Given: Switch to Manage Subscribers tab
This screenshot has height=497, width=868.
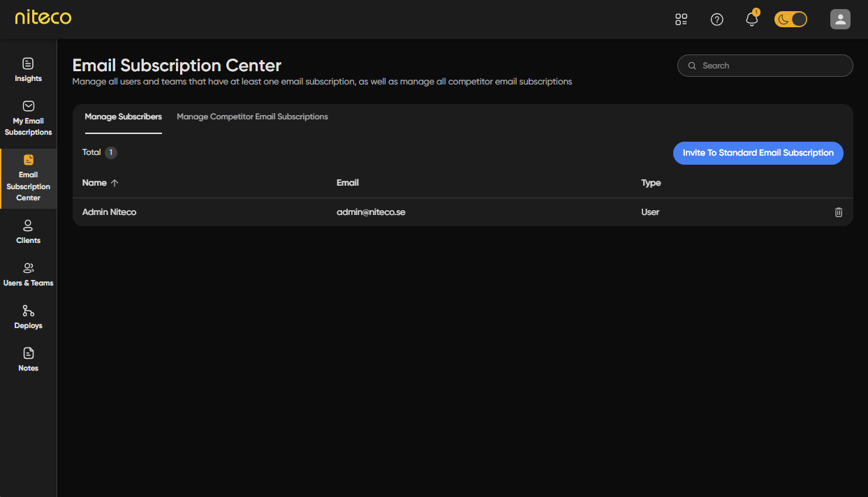Looking at the screenshot, I should 124,117.
